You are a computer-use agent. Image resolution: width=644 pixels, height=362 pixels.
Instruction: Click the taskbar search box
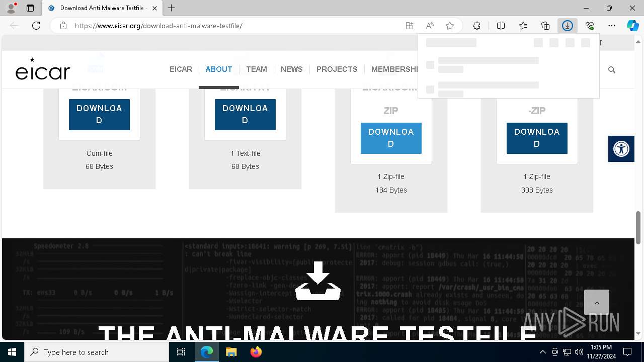tap(97, 352)
